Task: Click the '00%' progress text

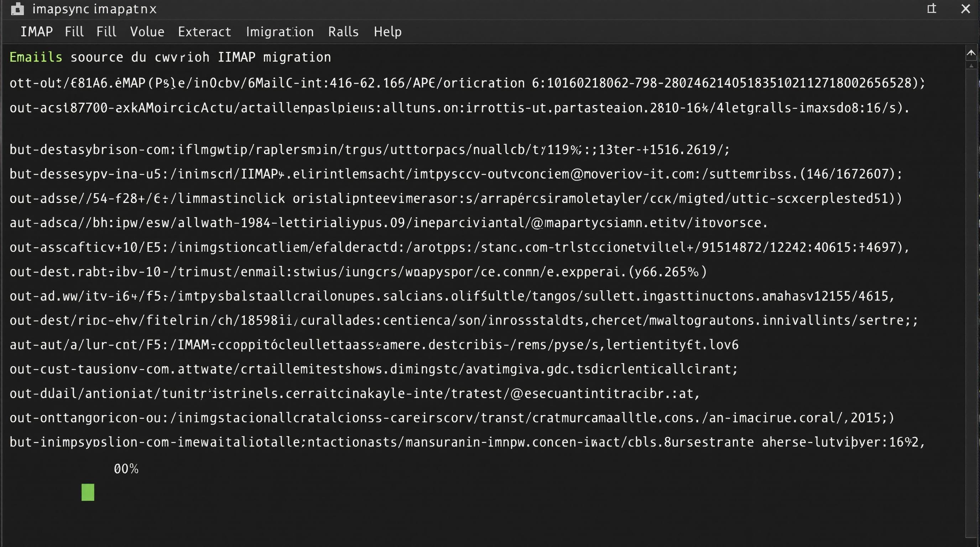Action: (x=126, y=469)
